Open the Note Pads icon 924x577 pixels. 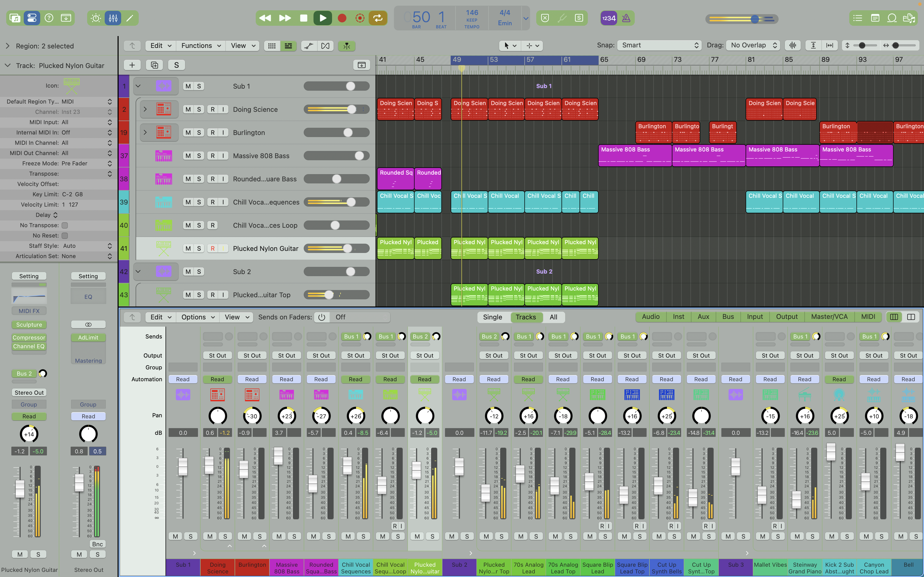(875, 18)
